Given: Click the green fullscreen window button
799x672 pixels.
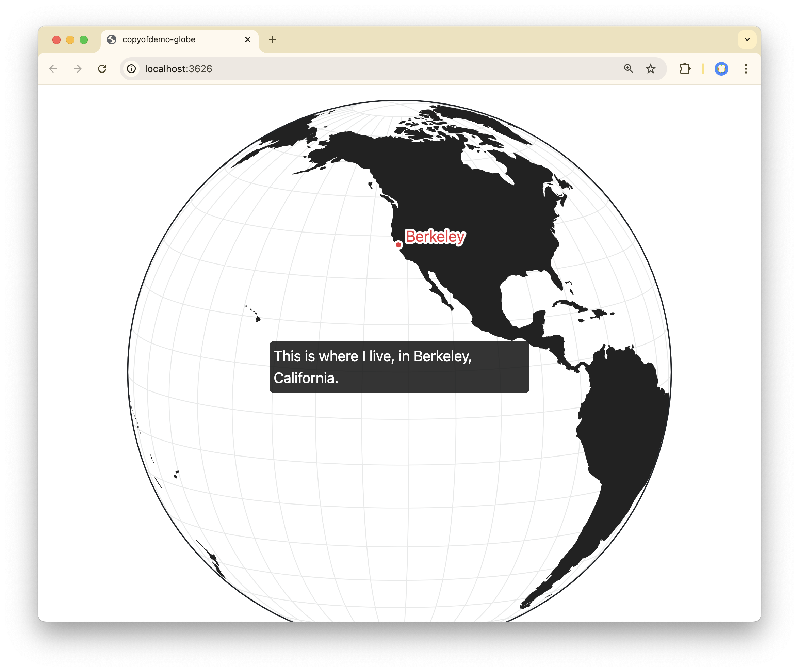Looking at the screenshot, I should [84, 39].
